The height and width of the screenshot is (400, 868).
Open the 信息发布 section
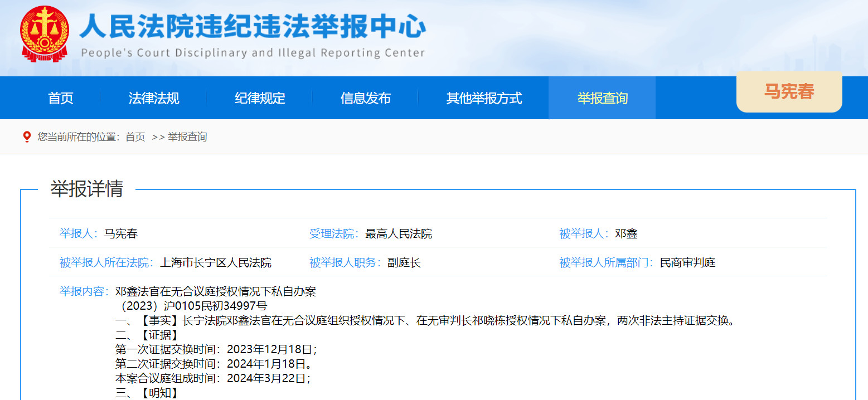coord(366,97)
